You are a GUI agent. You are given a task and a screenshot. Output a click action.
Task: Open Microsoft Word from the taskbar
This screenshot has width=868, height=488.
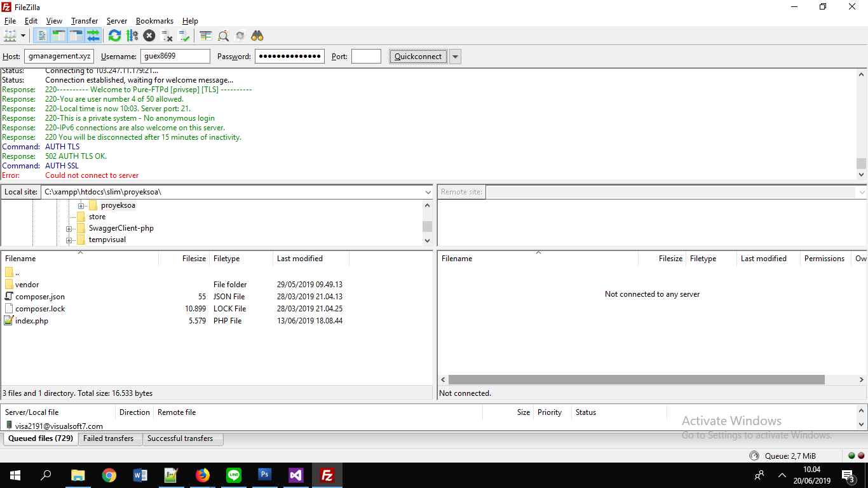click(140, 475)
